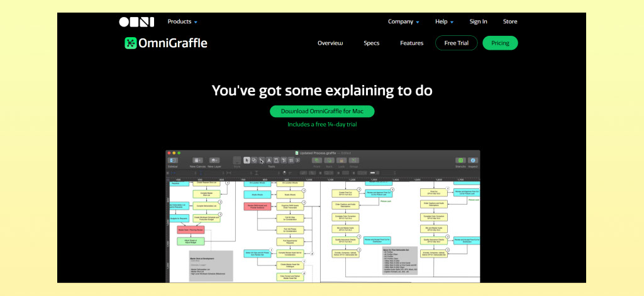
Task: Select 'Pull 100 Photos for Consideration' node
Action: pyautogui.click(x=290, y=231)
